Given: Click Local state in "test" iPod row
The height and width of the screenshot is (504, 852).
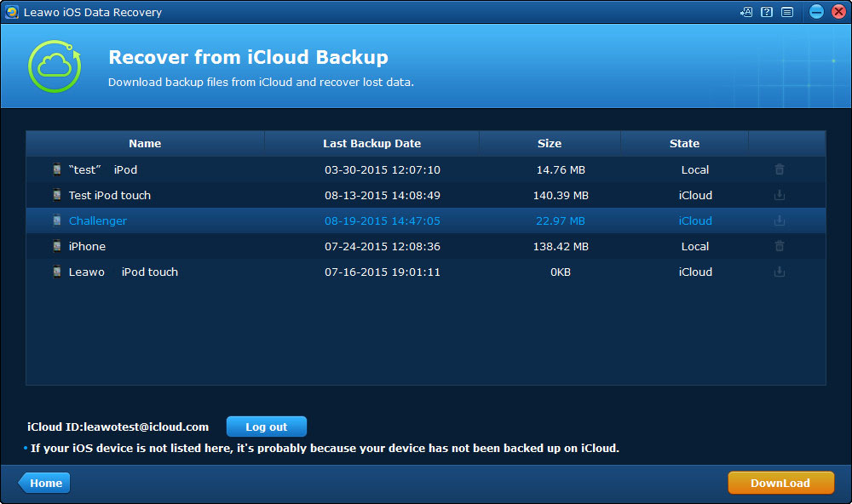Looking at the screenshot, I should coord(695,169).
